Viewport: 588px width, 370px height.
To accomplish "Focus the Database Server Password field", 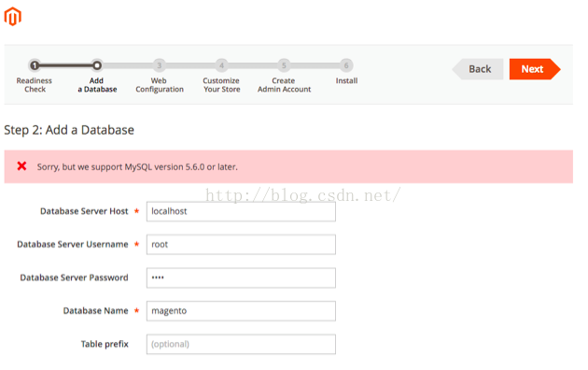I will (241, 277).
